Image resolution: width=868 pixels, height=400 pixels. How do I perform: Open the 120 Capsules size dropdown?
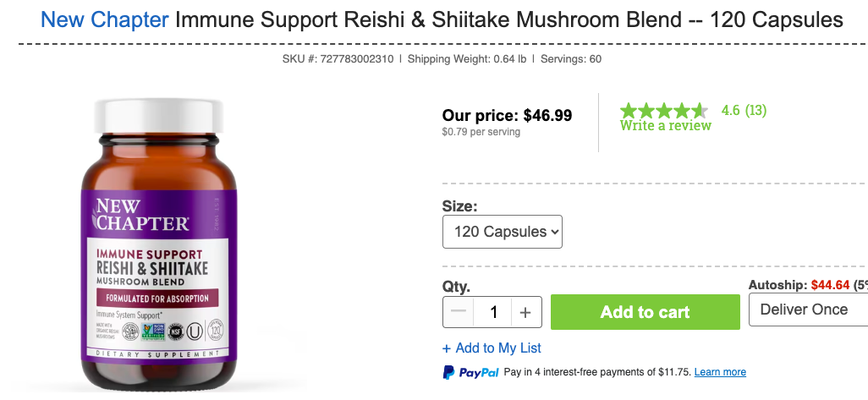(503, 232)
